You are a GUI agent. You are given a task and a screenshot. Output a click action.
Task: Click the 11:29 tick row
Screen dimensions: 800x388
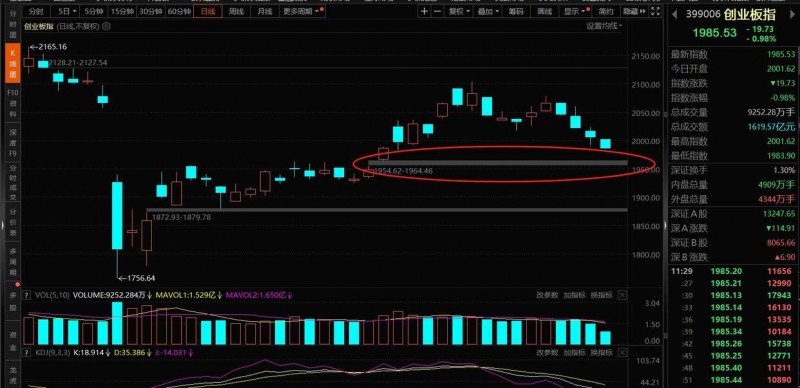pos(732,271)
